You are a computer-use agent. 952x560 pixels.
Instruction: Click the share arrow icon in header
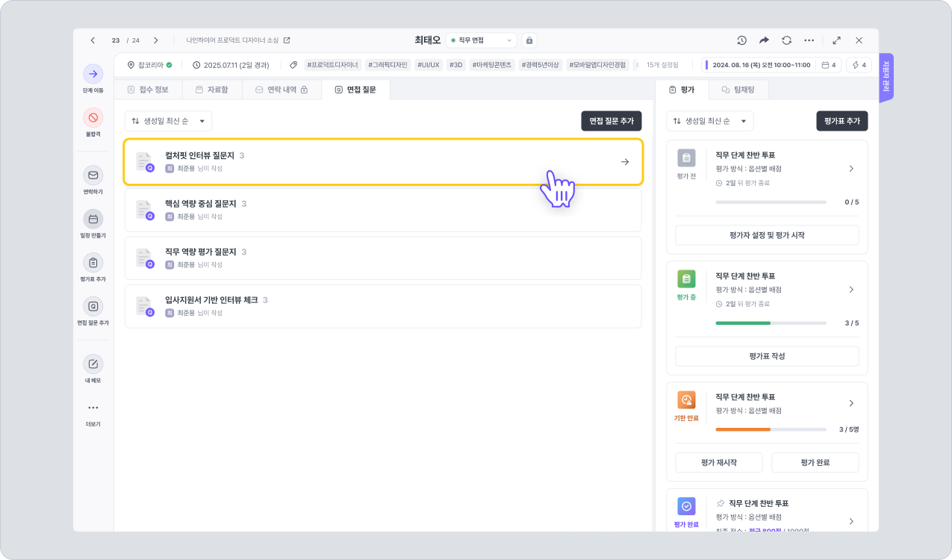764,40
